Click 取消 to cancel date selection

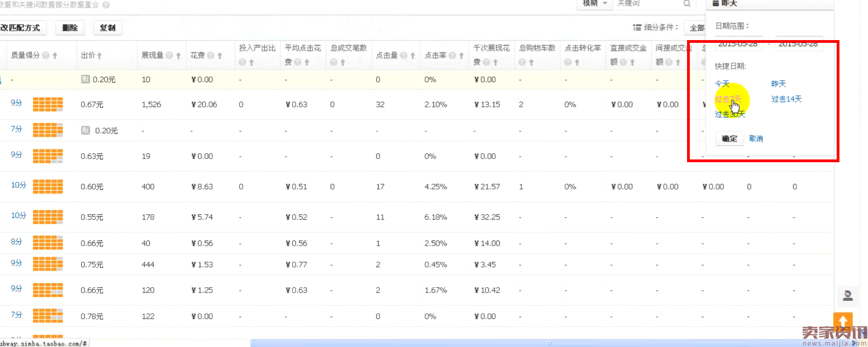756,139
